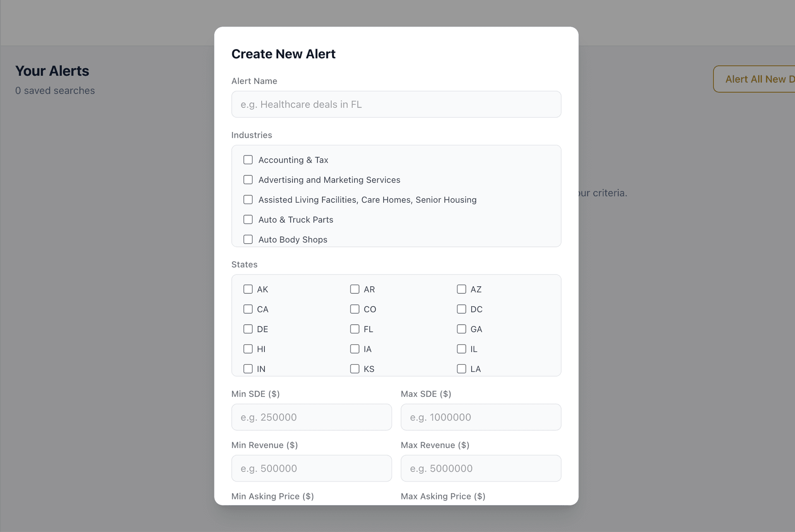Select the KS state checkbox
The width and height of the screenshot is (795, 532).
click(354, 369)
